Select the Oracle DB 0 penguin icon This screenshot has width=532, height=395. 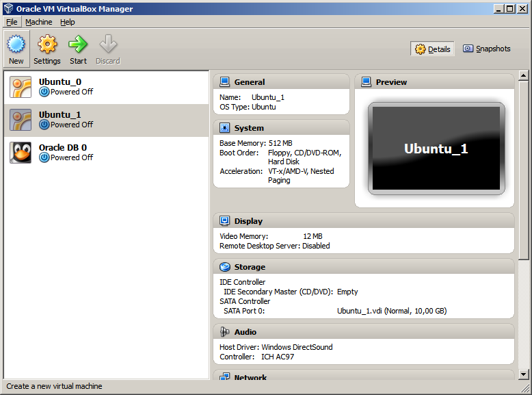pyautogui.click(x=21, y=153)
